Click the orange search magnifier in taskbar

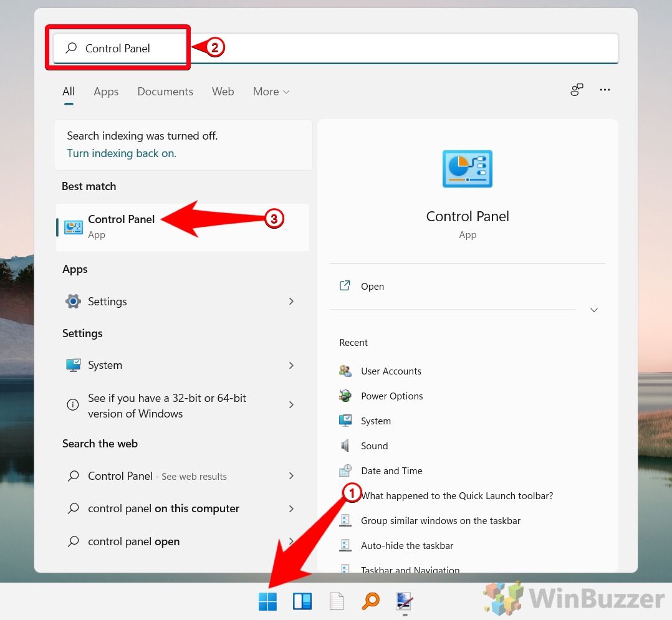[x=371, y=601]
